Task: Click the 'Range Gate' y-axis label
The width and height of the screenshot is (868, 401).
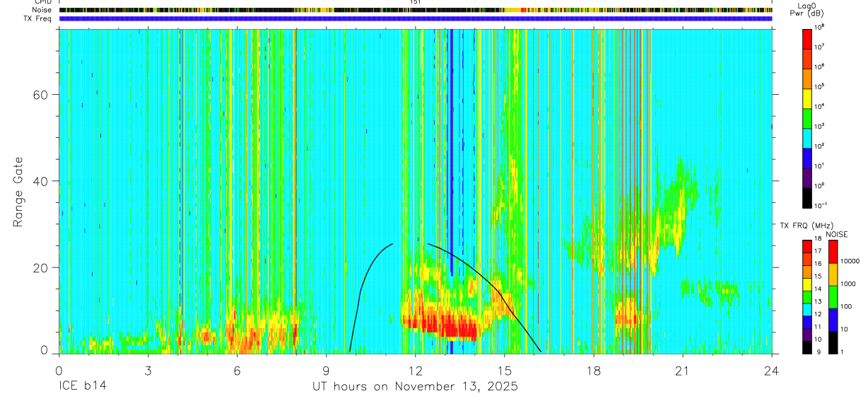Action: pyautogui.click(x=17, y=192)
